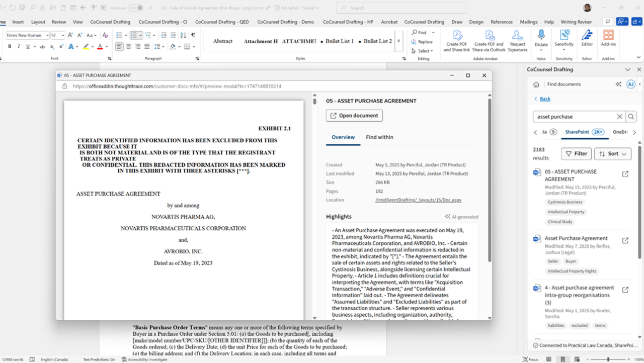
Task: Click the Filter button
Action: pyautogui.click(x=576, y=154)
